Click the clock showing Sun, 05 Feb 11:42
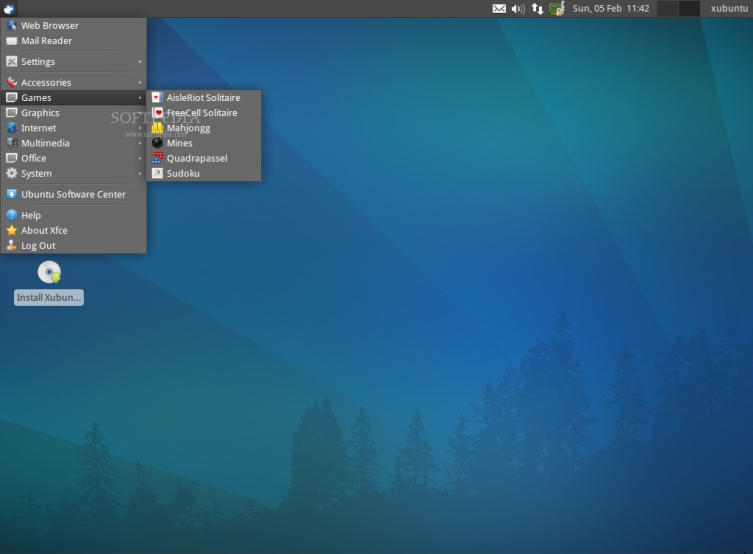Viewport: 753px width, 554px height. [x=610, y=9]
